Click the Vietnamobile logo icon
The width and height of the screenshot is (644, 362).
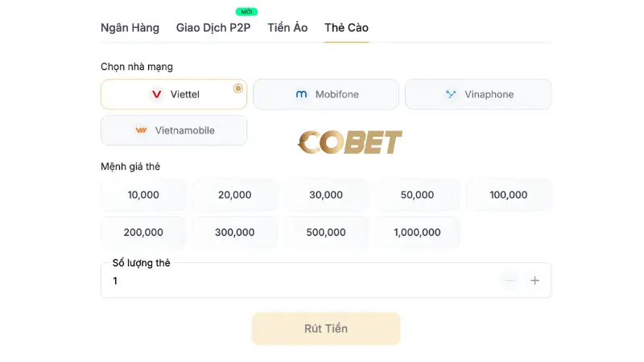tap(142, 130)
